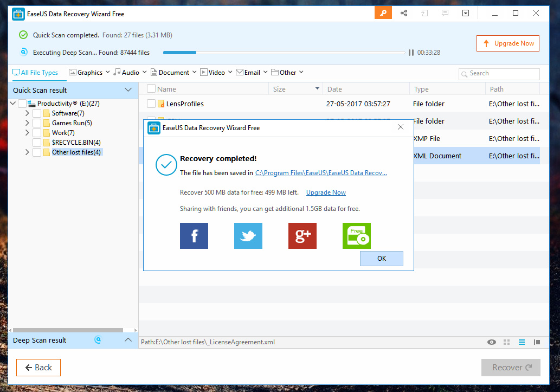This screenshot has height=392, width=560.
Task: Open the Graphics filter dropdown
Action: click(89, 73)
